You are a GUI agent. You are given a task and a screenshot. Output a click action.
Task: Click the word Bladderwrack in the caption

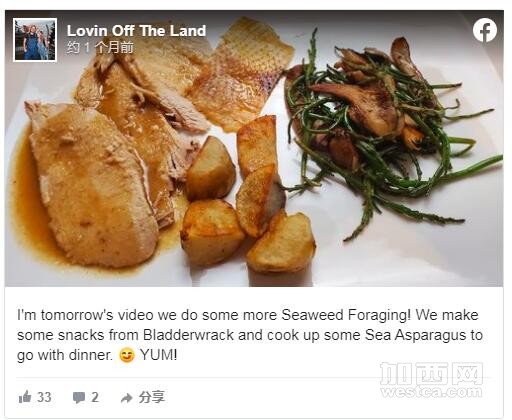188,335
